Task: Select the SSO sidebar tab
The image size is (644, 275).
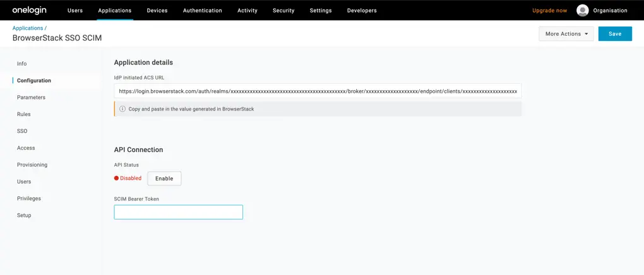Action: [x=22, y=131]
